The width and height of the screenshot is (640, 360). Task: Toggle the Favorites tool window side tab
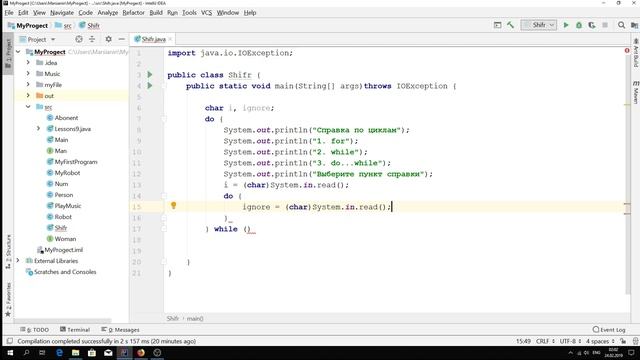8,299
